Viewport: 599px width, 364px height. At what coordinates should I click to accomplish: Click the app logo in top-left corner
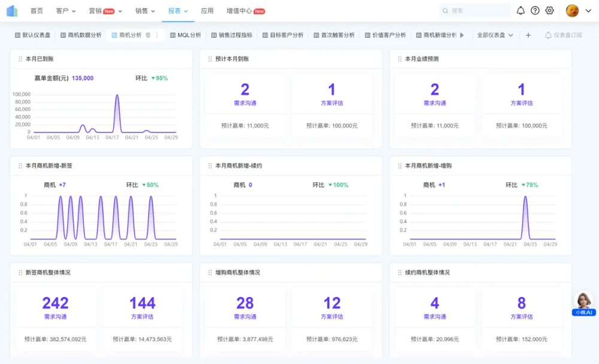[12, 11]
